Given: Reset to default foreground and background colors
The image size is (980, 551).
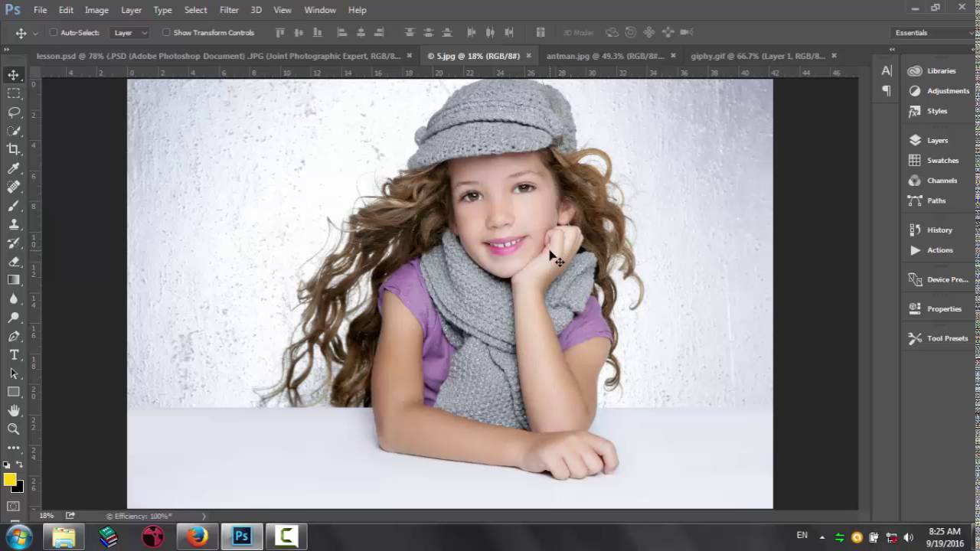Looking at the screenshot, I should click(7, 465).
